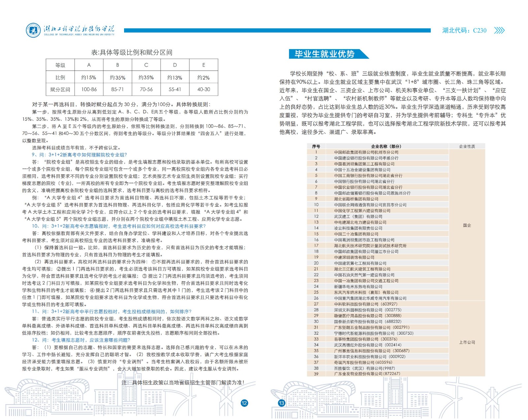Select grade column header 'A'
Viewport: 528px width, 420px height.
(x=89, y=65)
